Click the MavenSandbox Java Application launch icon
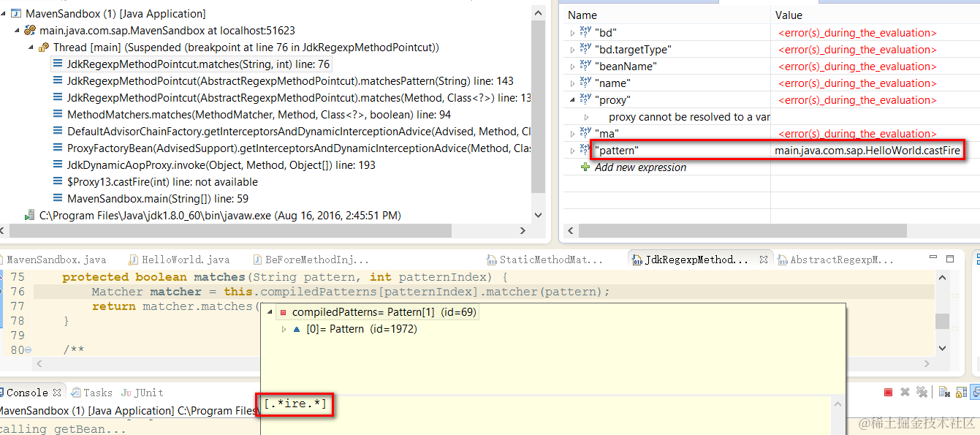This screenshot has width=980, height=435. point(17,14)
